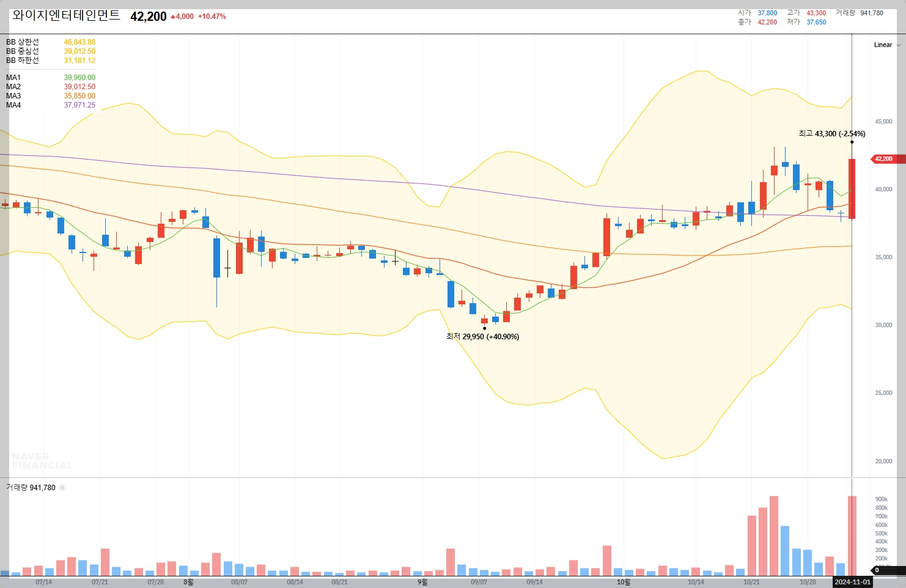Click the 07/14 date on time axis
The image size is (906, 588).
point(44,582)
